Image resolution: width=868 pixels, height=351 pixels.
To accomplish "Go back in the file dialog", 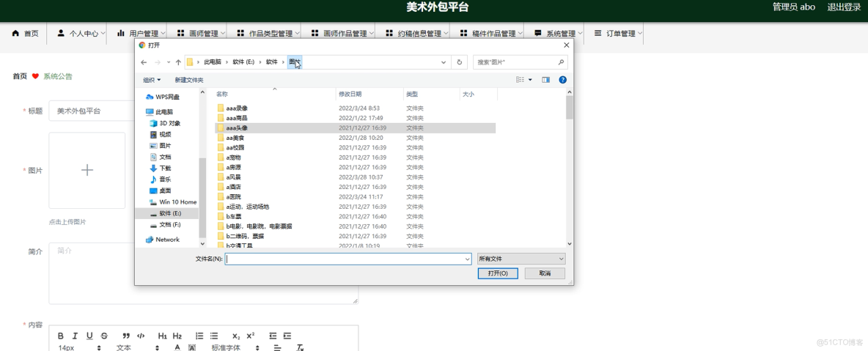I will [144, 62].
